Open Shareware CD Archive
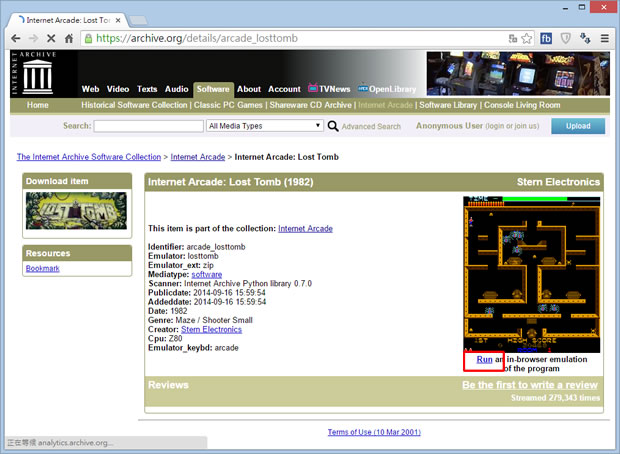The height and width of the screenshot is (454, 620). click(x=310, y=105)
